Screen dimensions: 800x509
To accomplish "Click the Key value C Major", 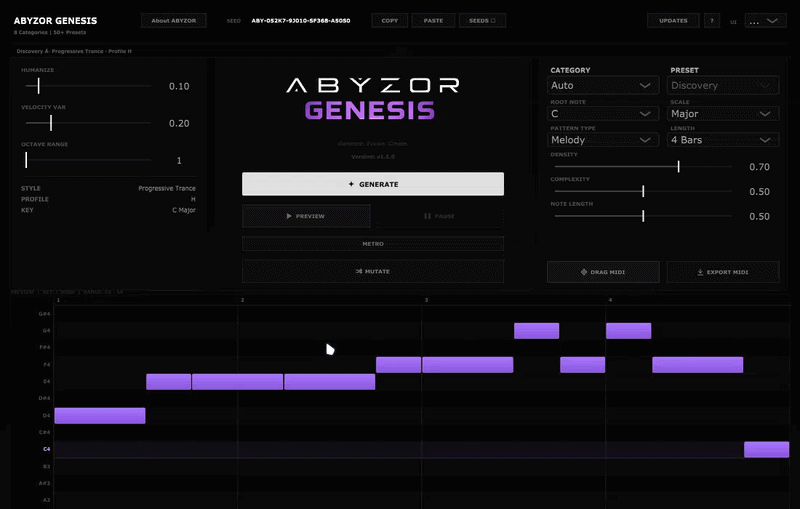I will [184, 210].
